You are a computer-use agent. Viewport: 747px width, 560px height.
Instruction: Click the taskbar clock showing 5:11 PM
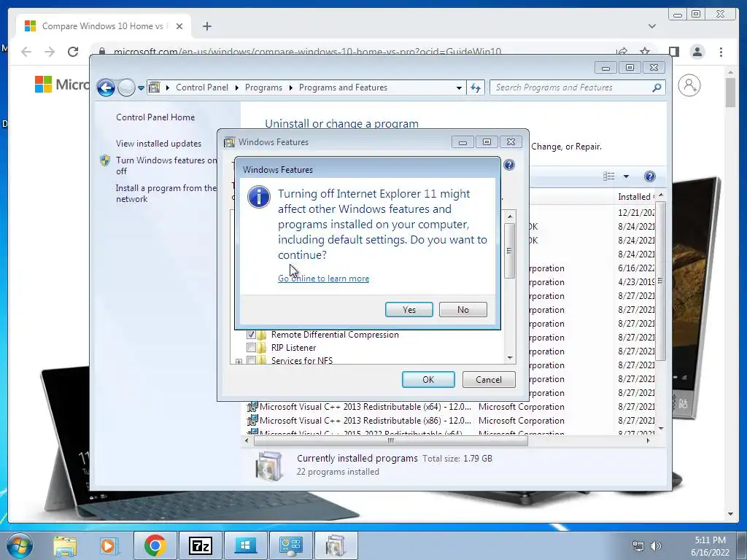pyautogui.click(x=710, y=546)
